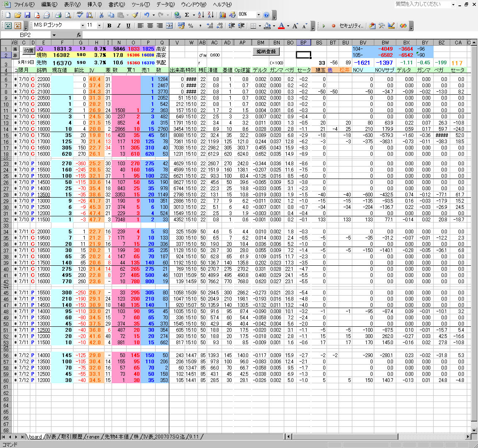Viewport: 478px width, 448px height.
Task: Switch to the range sheet tab
Action: coord(93,437)
